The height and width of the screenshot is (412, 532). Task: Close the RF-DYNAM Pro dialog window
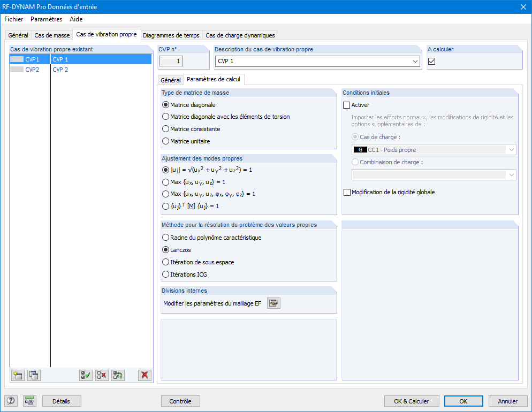523,7
